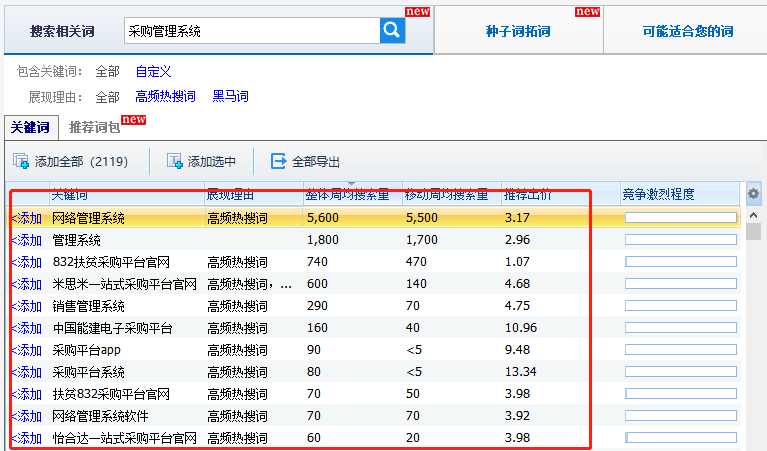The width and height of the screenshot is (767, 451).
Task: Add keyword 销售管理系统 via 添加 link
Action: (x=27, y=306)
